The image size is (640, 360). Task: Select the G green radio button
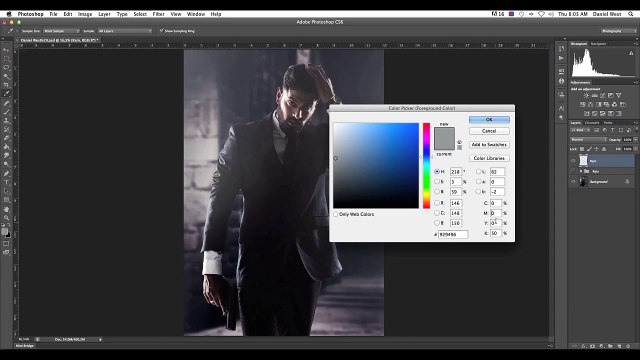pyautogui.click(x=437, y=213)
